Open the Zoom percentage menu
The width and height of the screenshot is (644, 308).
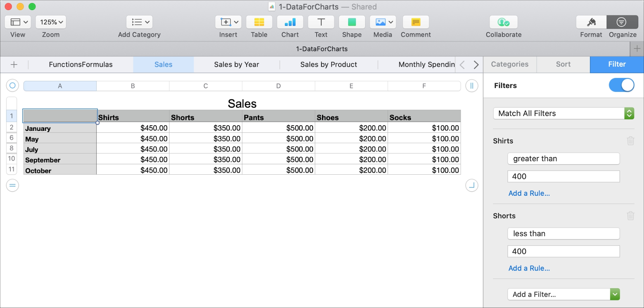pyautogui.click(x=51, y=22)
